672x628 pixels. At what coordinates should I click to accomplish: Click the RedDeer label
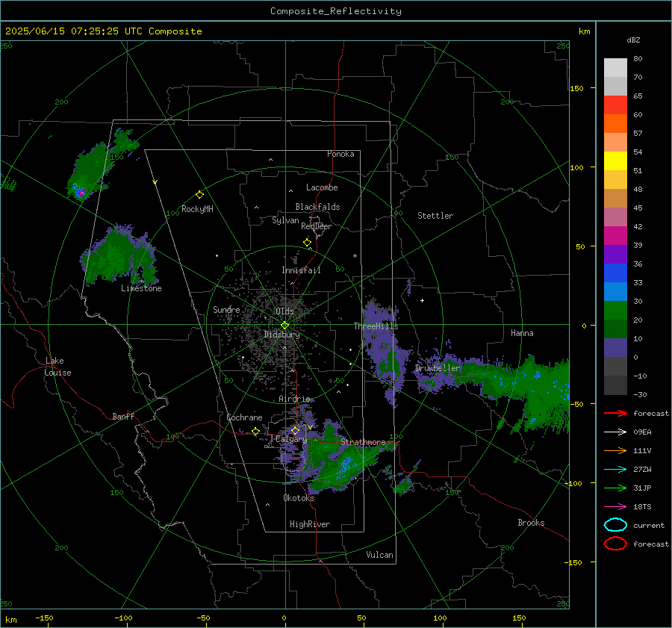pos(317,226)
